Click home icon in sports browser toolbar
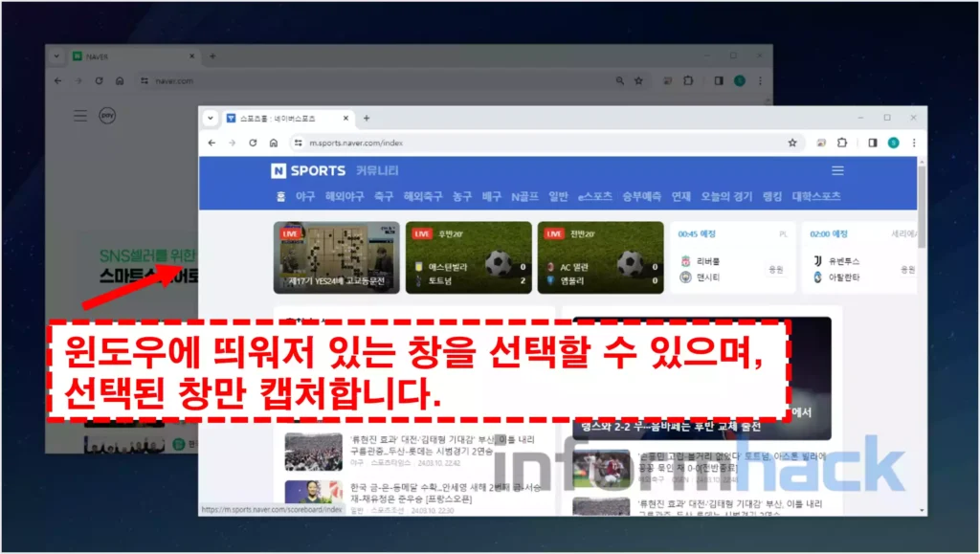Screen dimensions: 980x554 coord(273,143)
